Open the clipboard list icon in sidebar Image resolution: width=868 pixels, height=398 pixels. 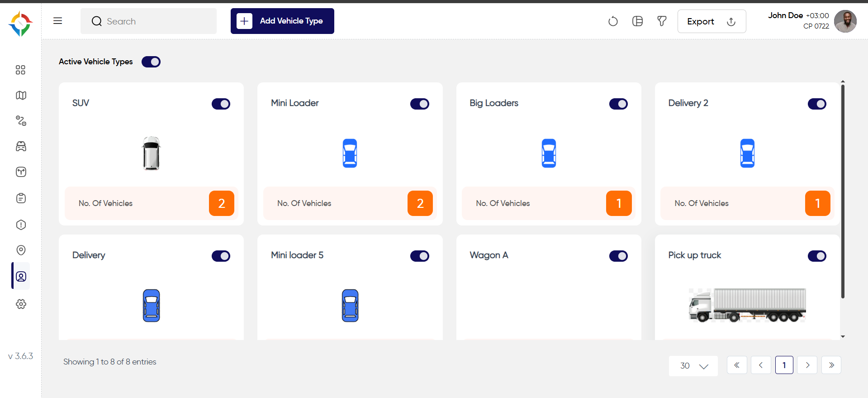point(21,198)
